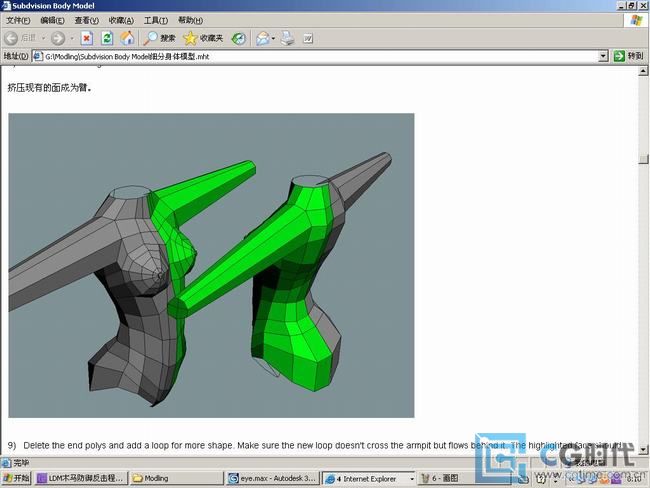Expand Internet Explorer taskbar group arrow
Image resolution: width=650 pixels, height=488 pixels.
412,479
